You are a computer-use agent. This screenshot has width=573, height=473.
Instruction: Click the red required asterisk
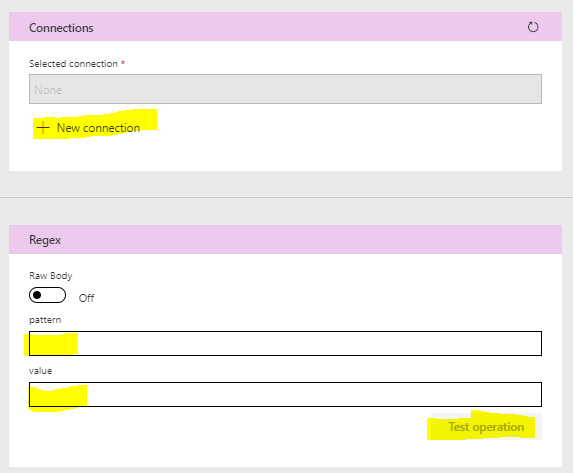(x=123, y=63)
